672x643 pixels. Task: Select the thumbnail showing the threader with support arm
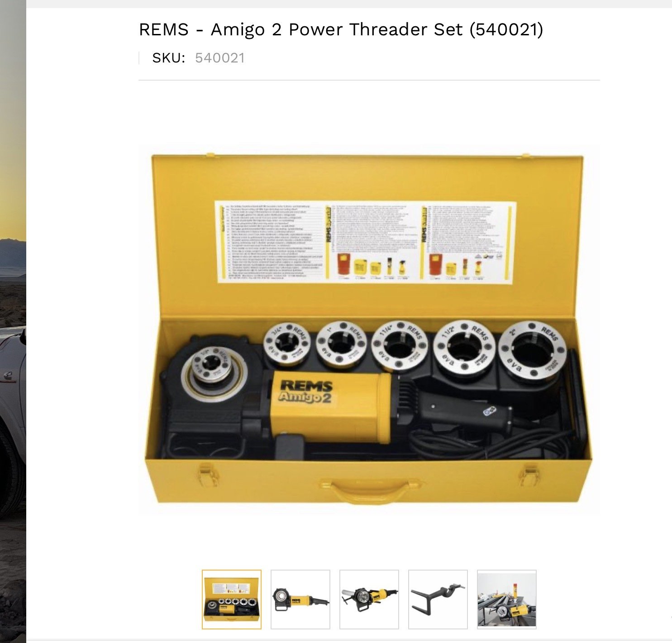pos(369,600)
